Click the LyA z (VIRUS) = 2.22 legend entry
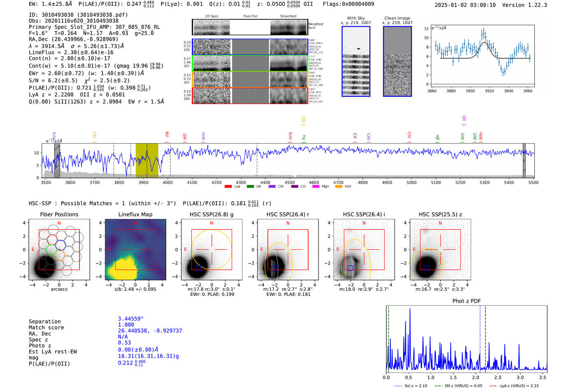The height and width of the screenshot is (392, 576). click(x=514, y=386)
